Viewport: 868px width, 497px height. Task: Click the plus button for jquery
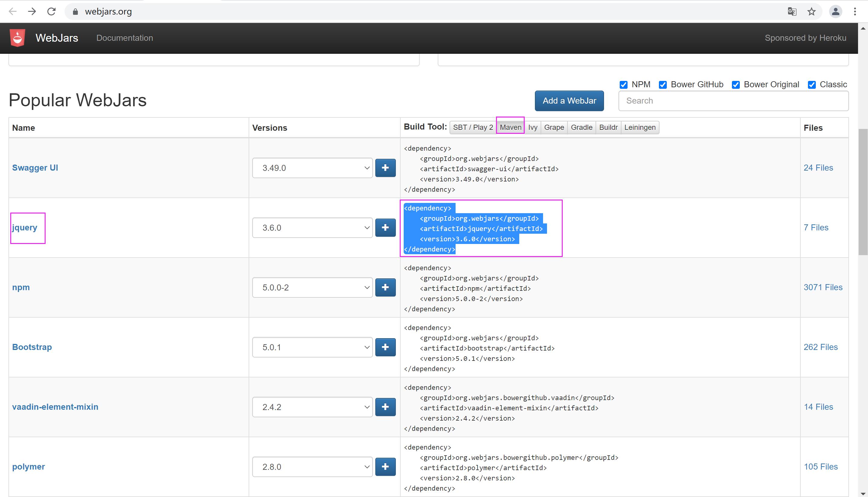(385, 227)
